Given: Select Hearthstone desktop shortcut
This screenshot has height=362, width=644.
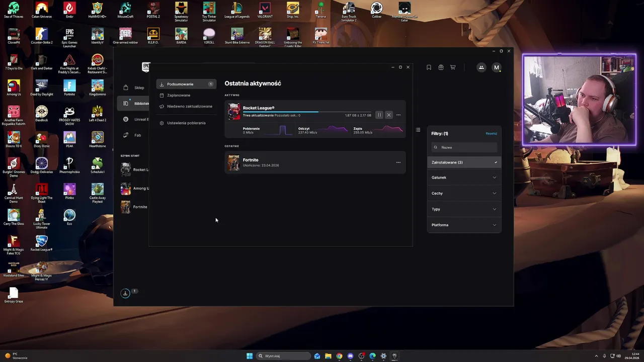Looking at the screenshot, I should click(x=98, y=140).
